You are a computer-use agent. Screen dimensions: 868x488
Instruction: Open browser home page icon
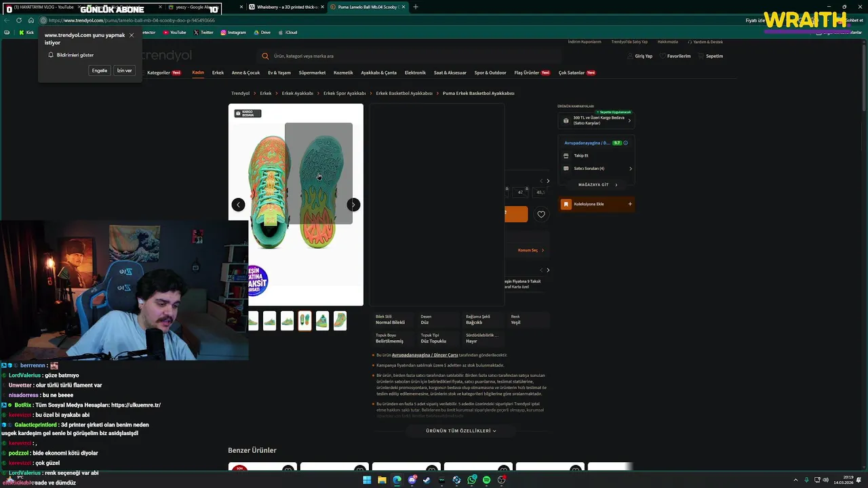[x=31, y=20]
